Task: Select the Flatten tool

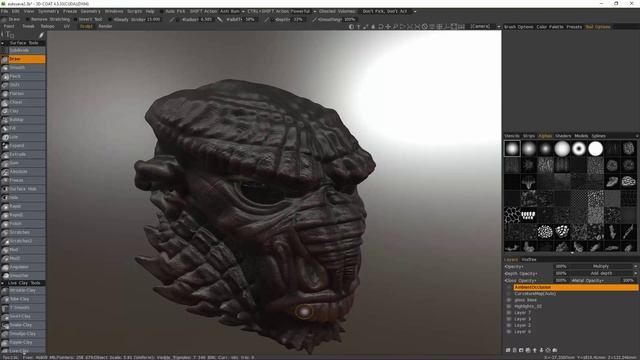Action: tap(23, 93)
